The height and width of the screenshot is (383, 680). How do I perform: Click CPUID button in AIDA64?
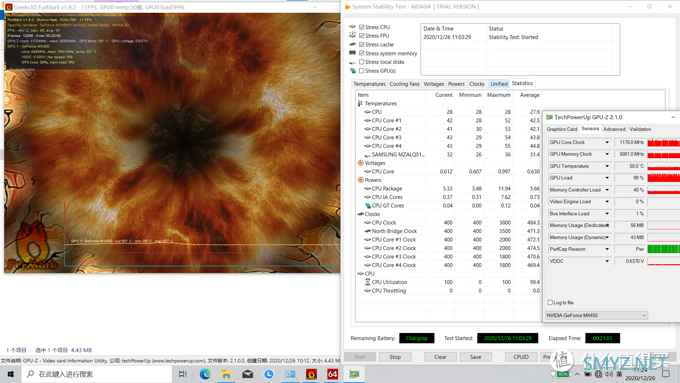click(x=521, y=357)
